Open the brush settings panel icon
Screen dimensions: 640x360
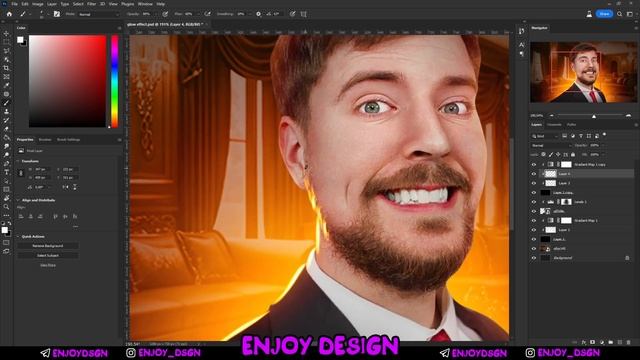point(57,14)
